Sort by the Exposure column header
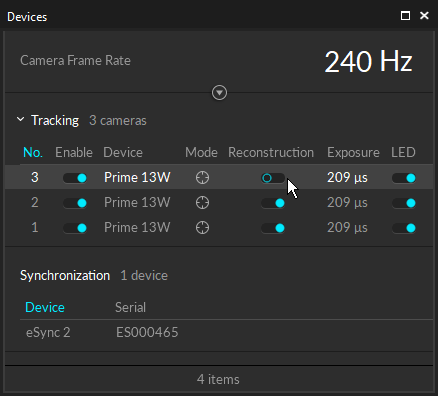438x396 pixels. coord(353,153)
